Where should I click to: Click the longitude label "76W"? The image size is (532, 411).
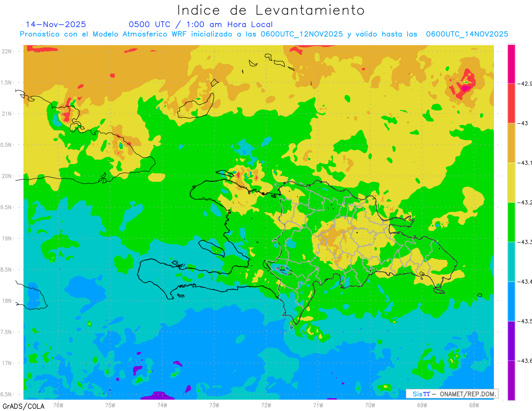(58, 405)
